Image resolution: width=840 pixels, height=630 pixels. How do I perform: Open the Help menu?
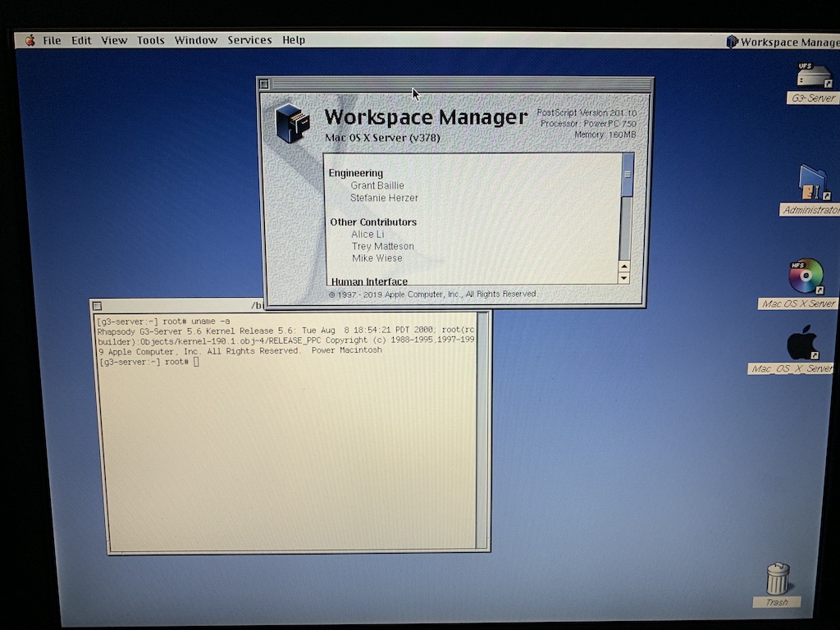pos(294,40)
